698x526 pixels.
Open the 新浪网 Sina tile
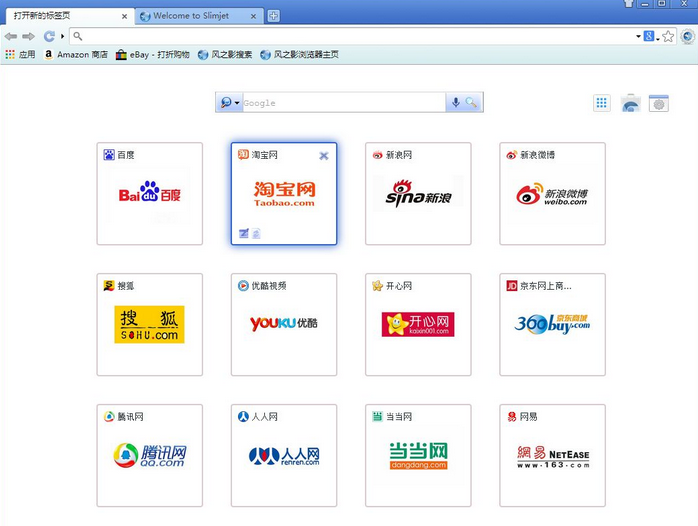pos(418,194)
